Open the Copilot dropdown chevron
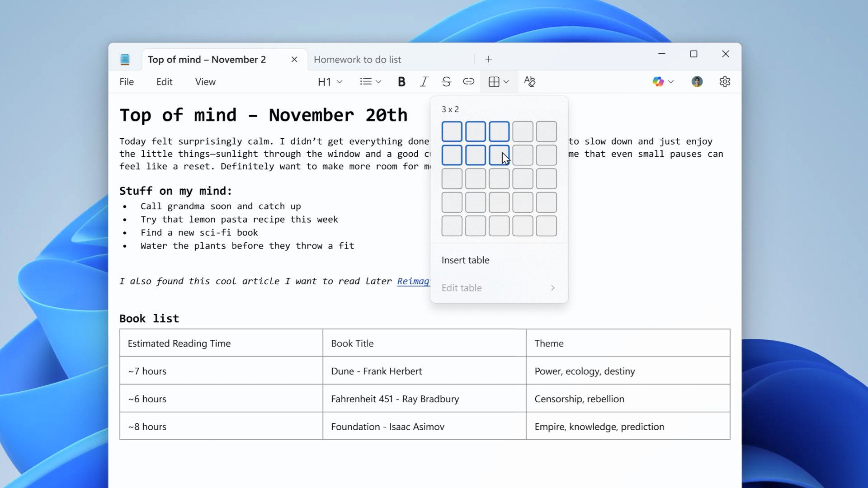Image resolution: width=868 pixels, height=488 pixels. point(671,82)
